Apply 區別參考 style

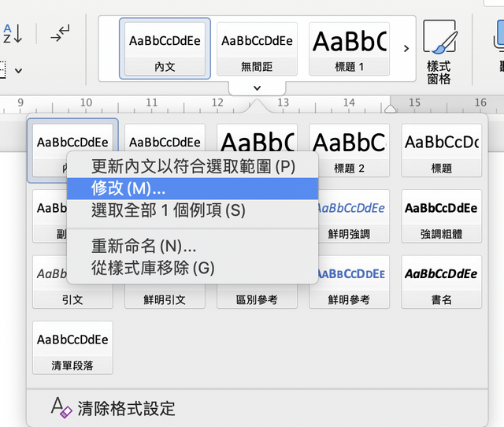coord(257,296)
